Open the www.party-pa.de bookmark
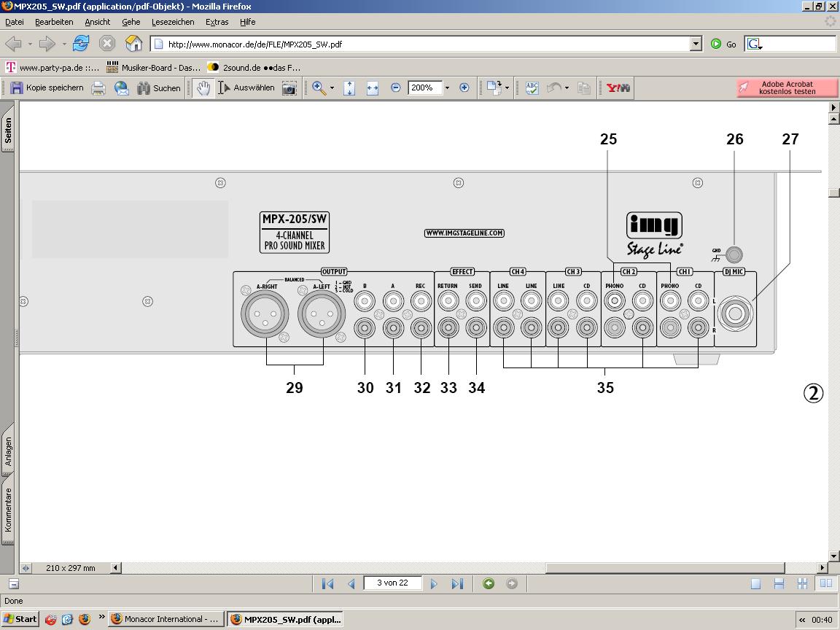 [52, 68]
